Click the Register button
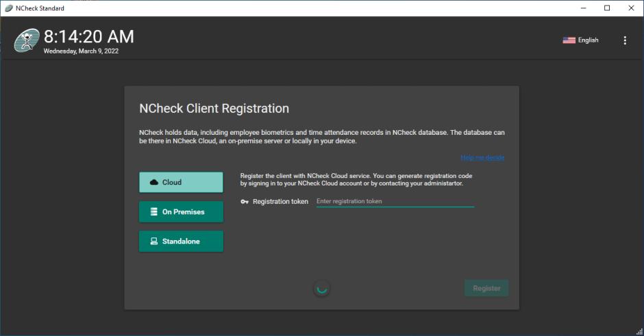Image resolution: width=644 pixels, height=336 pixels. click(486, 288)
